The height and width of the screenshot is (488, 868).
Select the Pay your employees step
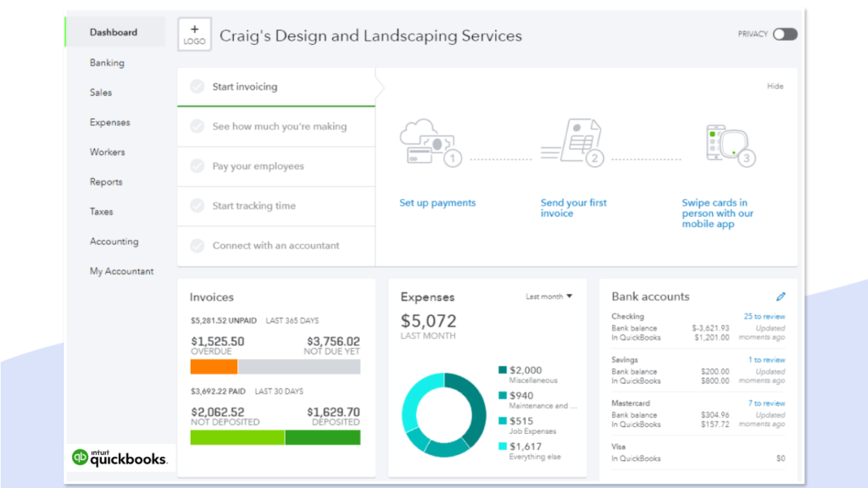click(x=276, y=167)
